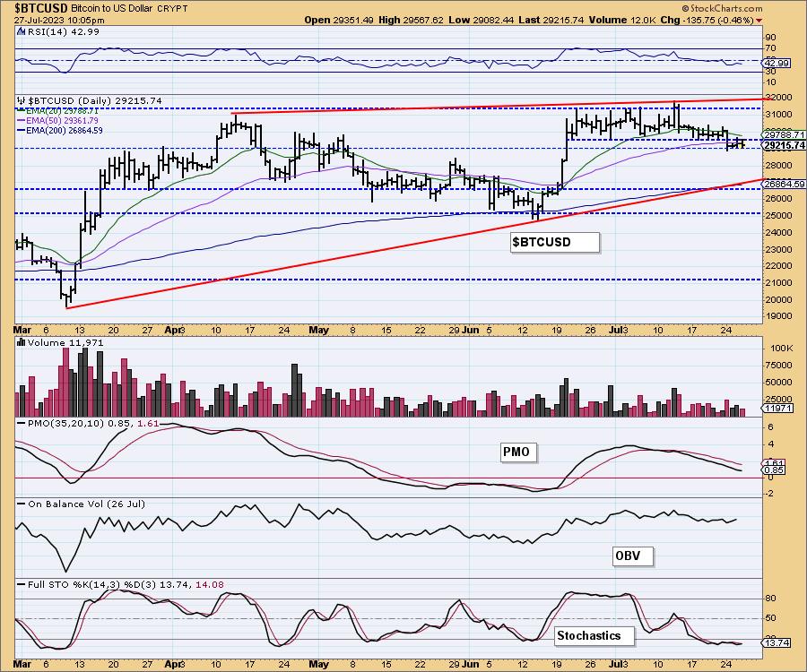
Task: Click the OBV annotation box
Action: point(633,556)
